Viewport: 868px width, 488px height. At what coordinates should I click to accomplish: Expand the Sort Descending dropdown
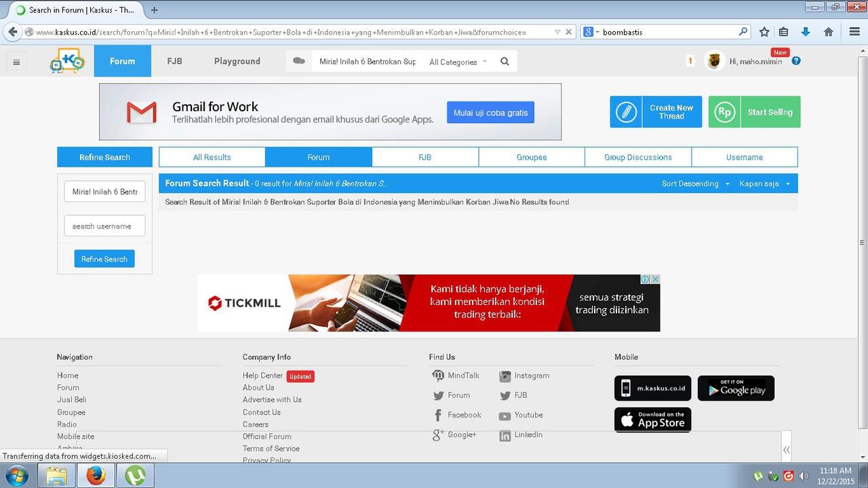[696, 184]
